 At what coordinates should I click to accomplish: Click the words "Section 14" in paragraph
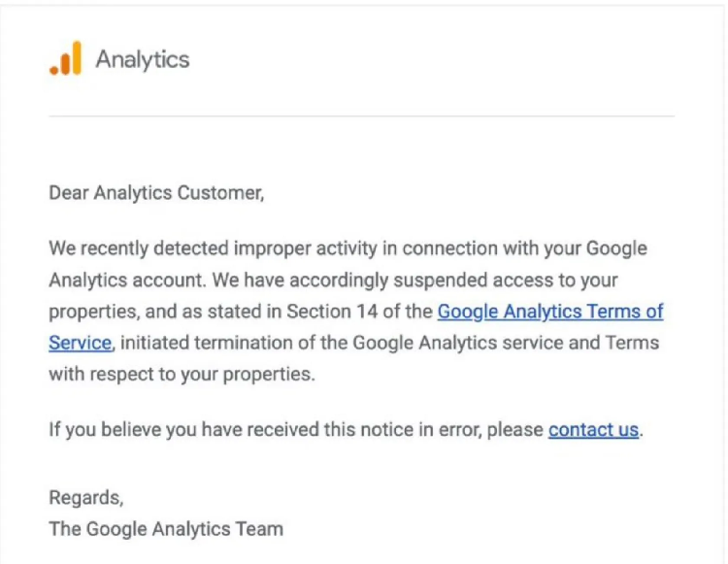(332, 312)
